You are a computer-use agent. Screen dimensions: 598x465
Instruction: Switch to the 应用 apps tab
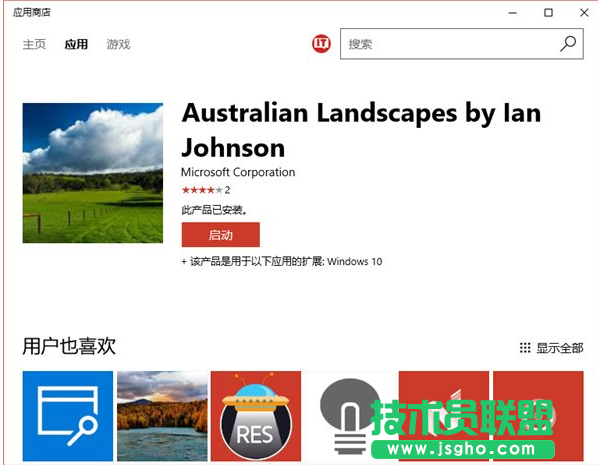click(x=76, y=44)
